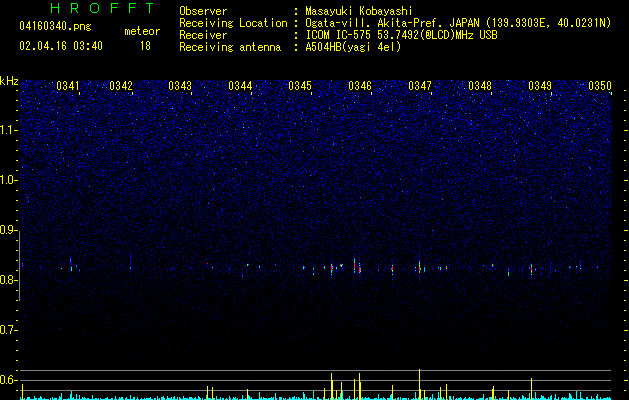This screenshot has width=629, height=400.
Task: Click the 0.8 kHz axis label
Action: 8,280
